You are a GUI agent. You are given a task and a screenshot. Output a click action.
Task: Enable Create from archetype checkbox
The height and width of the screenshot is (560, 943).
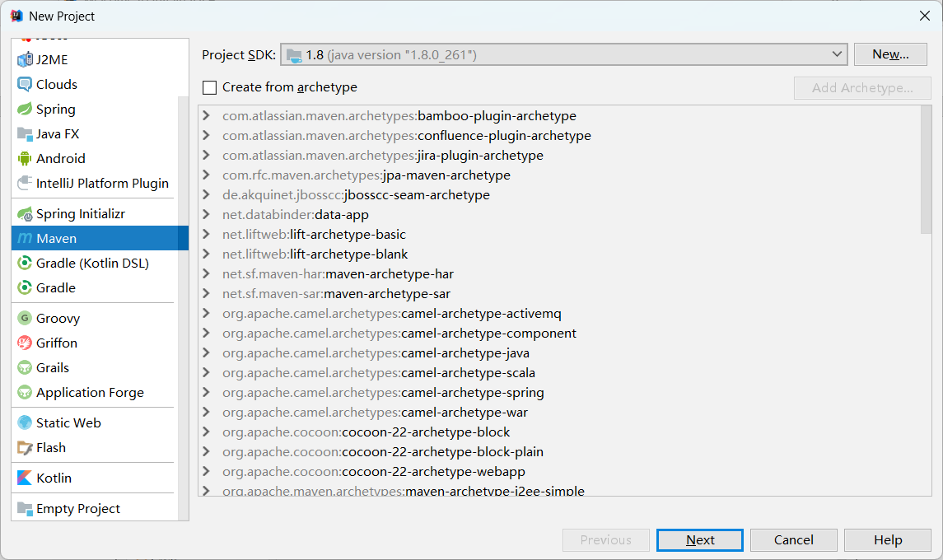pyautogui.click(x=209, y=88)
